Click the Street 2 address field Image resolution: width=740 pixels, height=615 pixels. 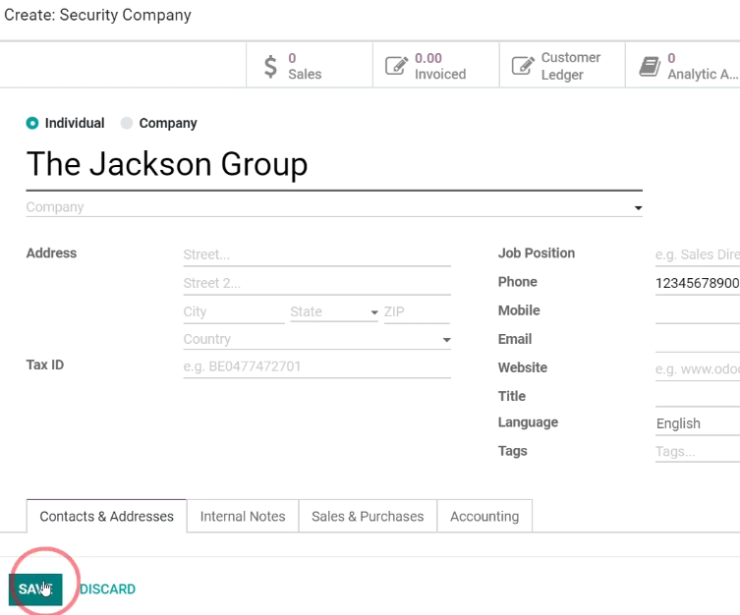pos(317,283)
